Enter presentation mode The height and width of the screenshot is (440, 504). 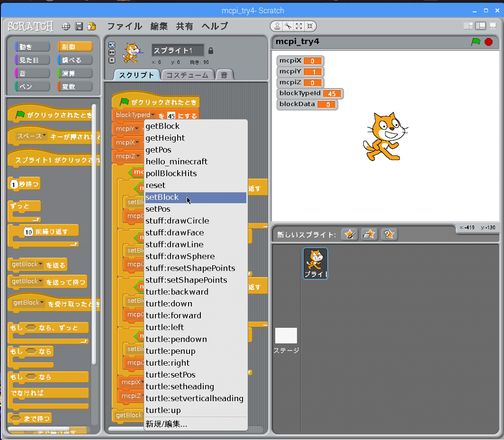pyautogui.click(x=493, y=26)
